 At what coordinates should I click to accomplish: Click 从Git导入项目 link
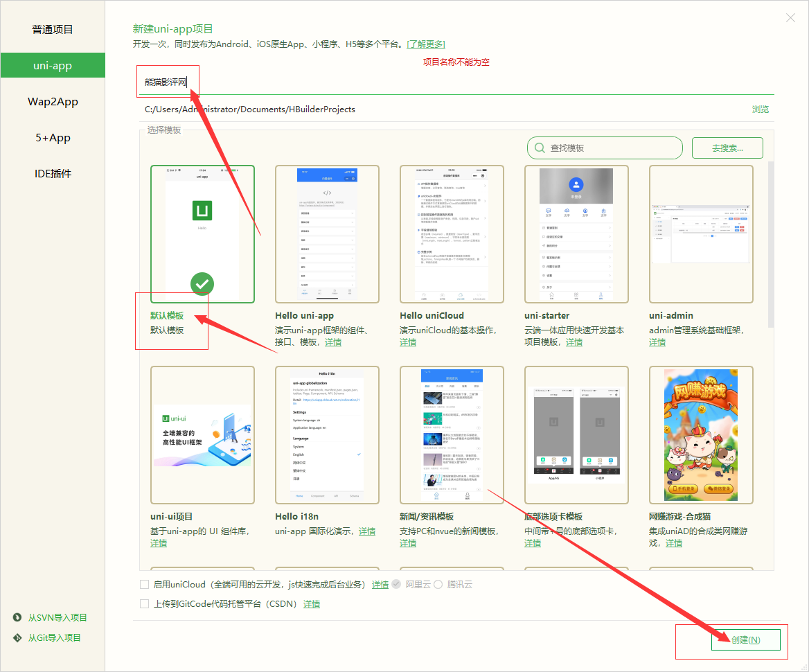tap(54, 637)
